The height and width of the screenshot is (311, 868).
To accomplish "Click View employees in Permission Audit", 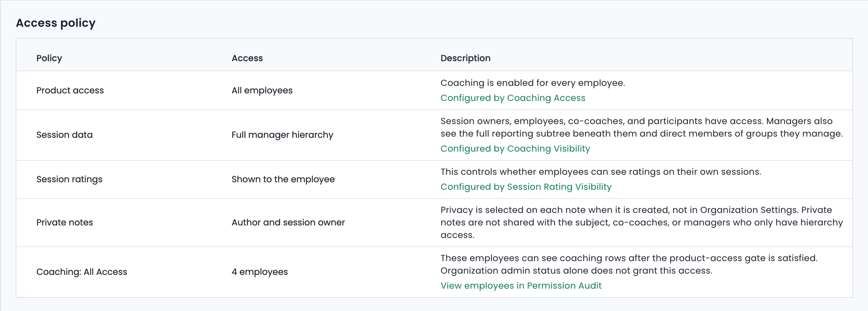I will (521, 286).
